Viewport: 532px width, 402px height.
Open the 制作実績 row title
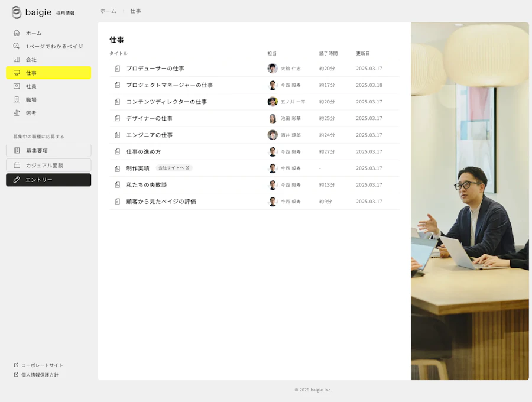(x=138, y=168)
